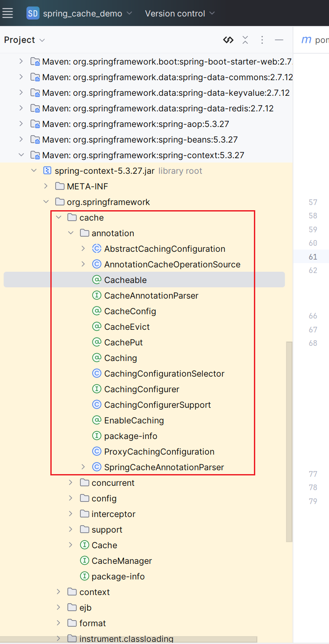
Task: Hide the Project tool window
Action: pos(279,40)
